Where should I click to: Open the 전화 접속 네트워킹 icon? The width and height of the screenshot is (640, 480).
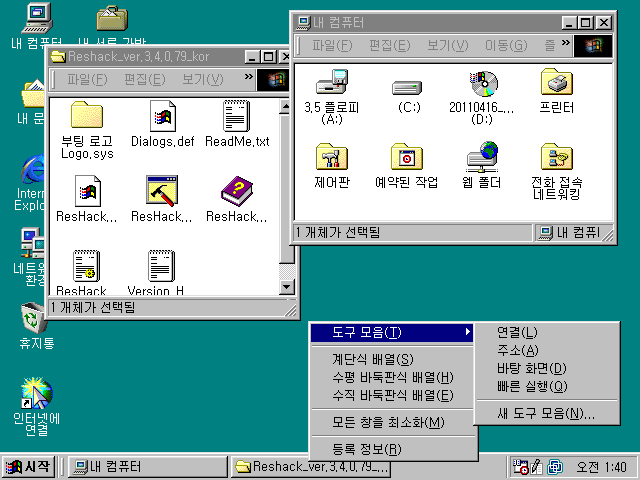tap(557, 156)
